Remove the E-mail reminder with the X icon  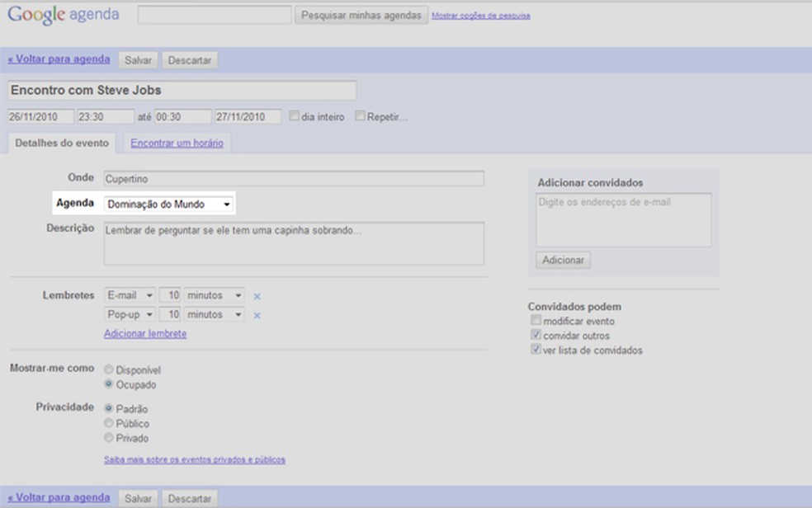257,296
